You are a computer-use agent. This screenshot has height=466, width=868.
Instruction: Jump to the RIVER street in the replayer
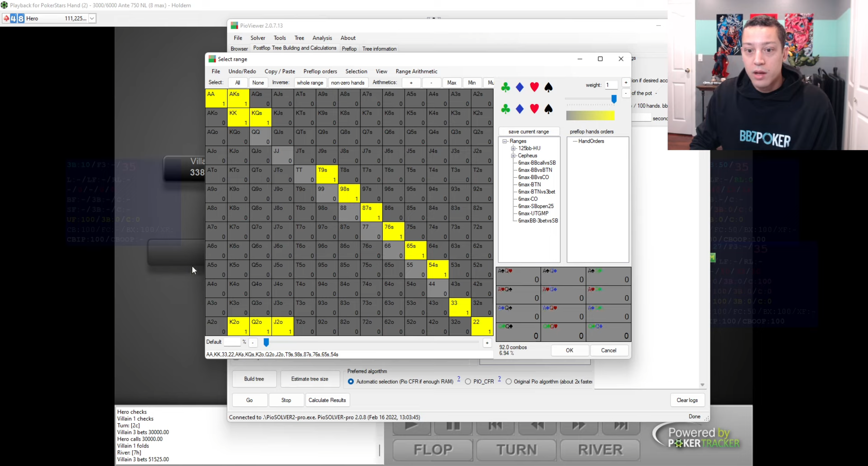(600, 450)
